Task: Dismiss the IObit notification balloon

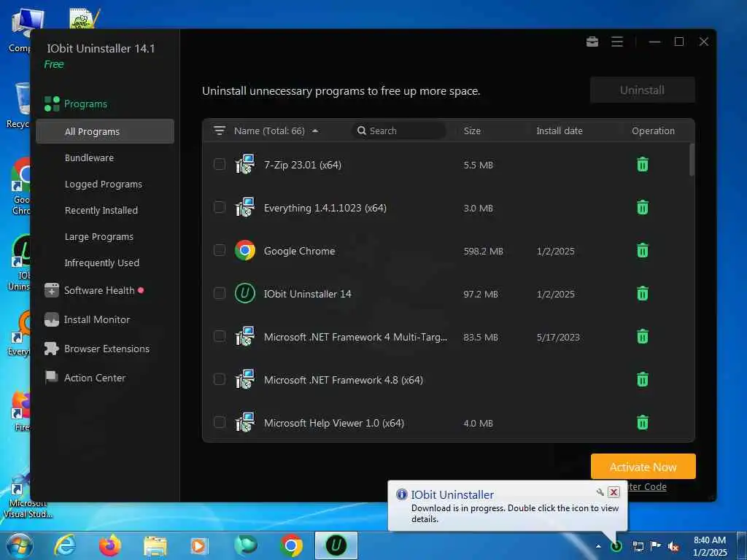Action: [x=614, y=492]
